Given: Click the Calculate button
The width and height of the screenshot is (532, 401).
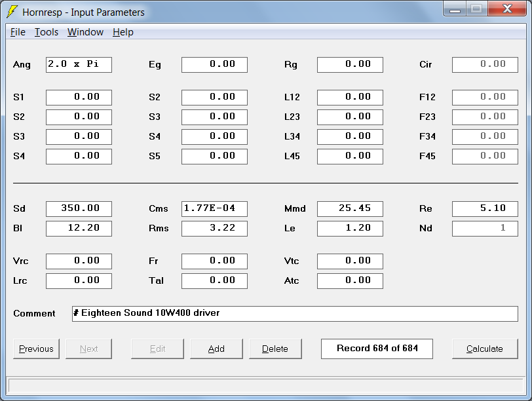Looking at the screenshot, I should [x=485, y=349].
